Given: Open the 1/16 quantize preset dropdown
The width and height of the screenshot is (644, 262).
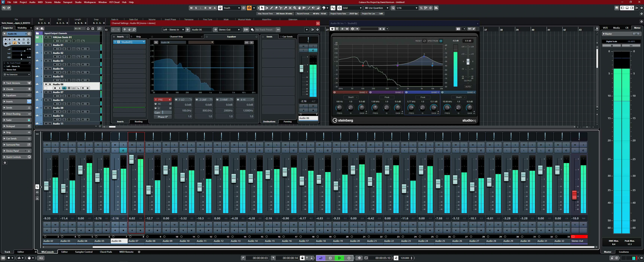Looking at the screenshot, I should point(407,8).
